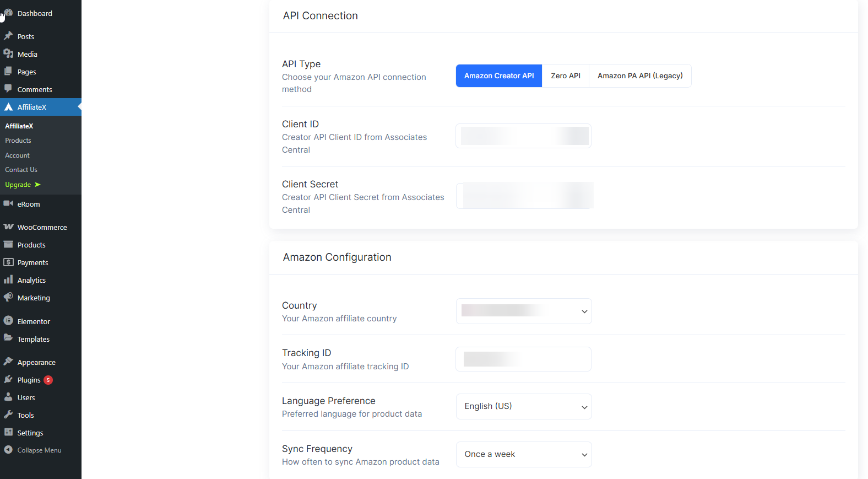Open AffiliateX Products submenu item

click(x=18, y=141)
